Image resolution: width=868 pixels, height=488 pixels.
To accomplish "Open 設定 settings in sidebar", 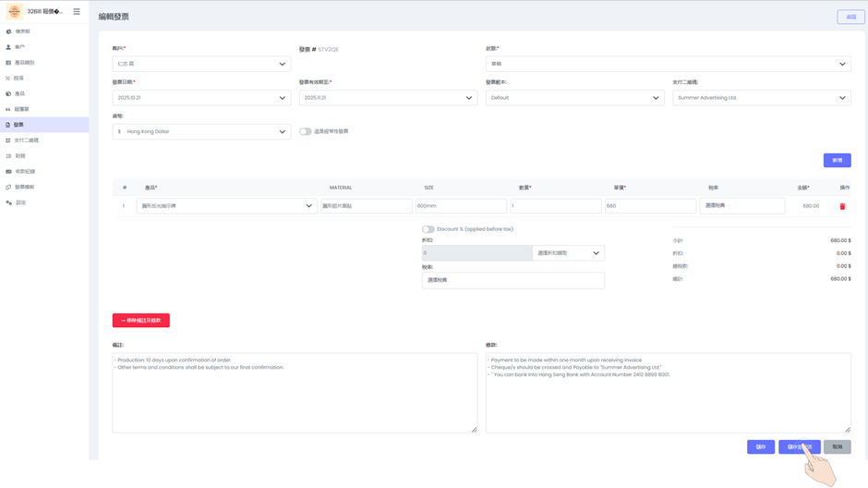I will point(20,202).
